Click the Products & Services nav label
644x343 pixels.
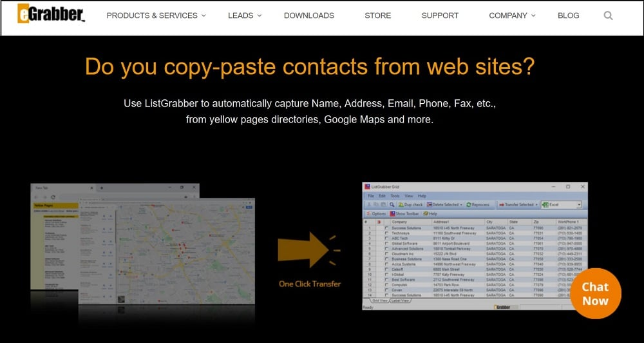(x=152, y=15)
